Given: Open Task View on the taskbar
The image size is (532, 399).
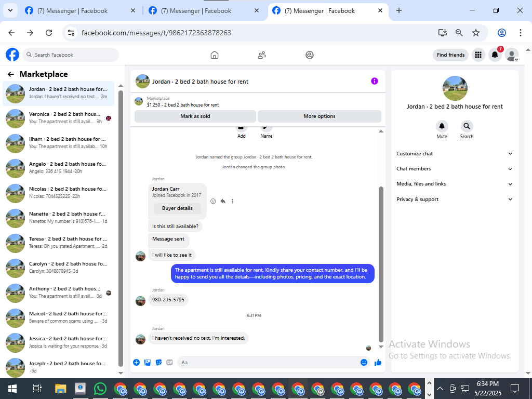Looking at the screenshot, I should [x=37, y=389].
